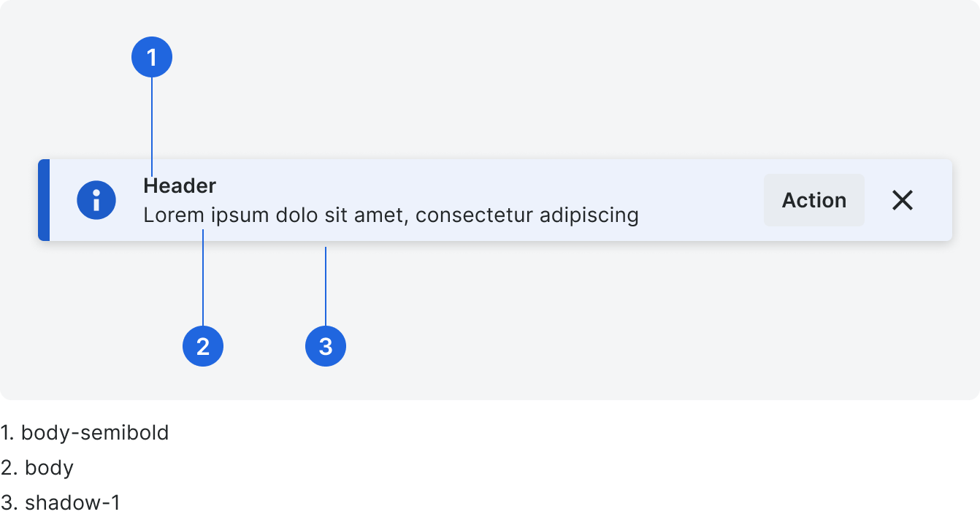980x517 pixels.
Task: Dismiss the banner with the X icon
Action: [903, 200]
